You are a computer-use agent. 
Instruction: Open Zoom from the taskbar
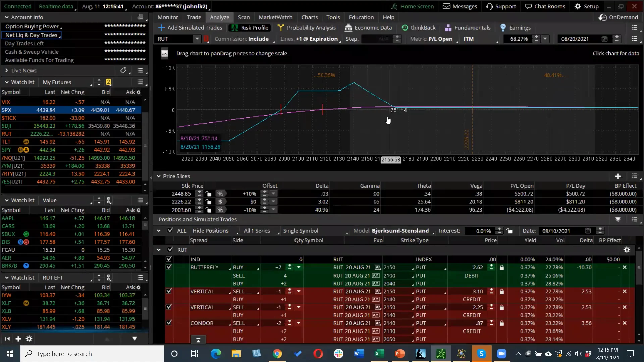pos(501,354)
